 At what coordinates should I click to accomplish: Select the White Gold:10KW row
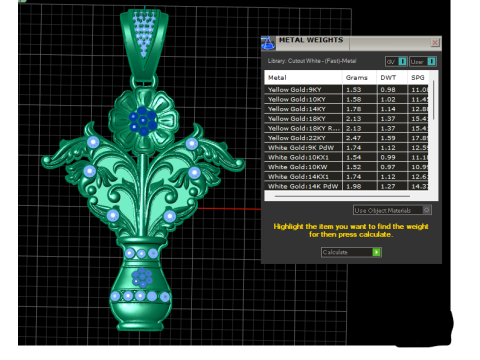(x=346, y=167)
